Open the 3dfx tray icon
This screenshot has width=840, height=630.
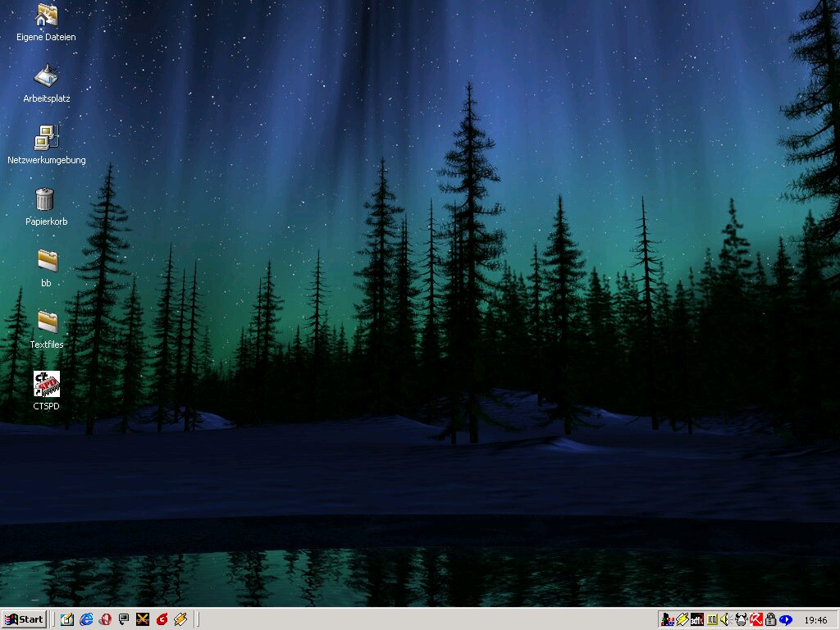[697, 620]
